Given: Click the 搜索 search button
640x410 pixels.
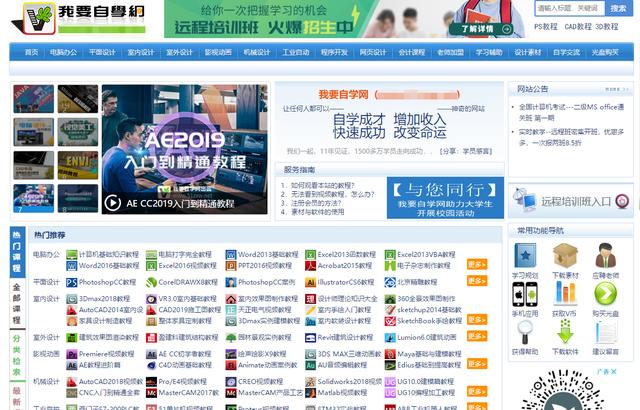Looking at the screenshot, I should [x=618, y=8].
